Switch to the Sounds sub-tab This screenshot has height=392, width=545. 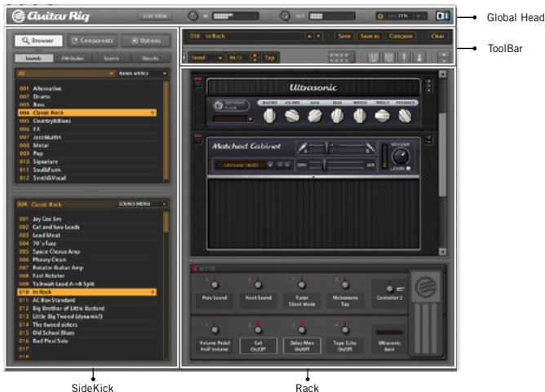[x=33, y=58]
